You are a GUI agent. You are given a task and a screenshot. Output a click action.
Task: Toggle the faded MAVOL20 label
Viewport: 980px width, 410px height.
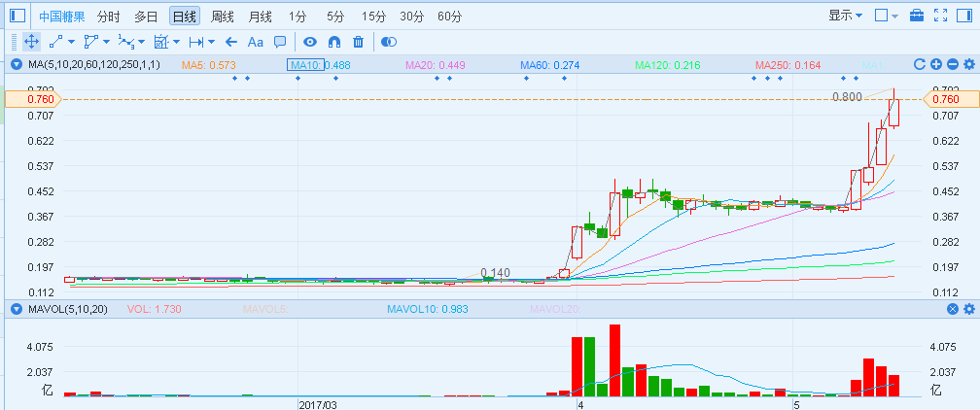tap(556, 309)
